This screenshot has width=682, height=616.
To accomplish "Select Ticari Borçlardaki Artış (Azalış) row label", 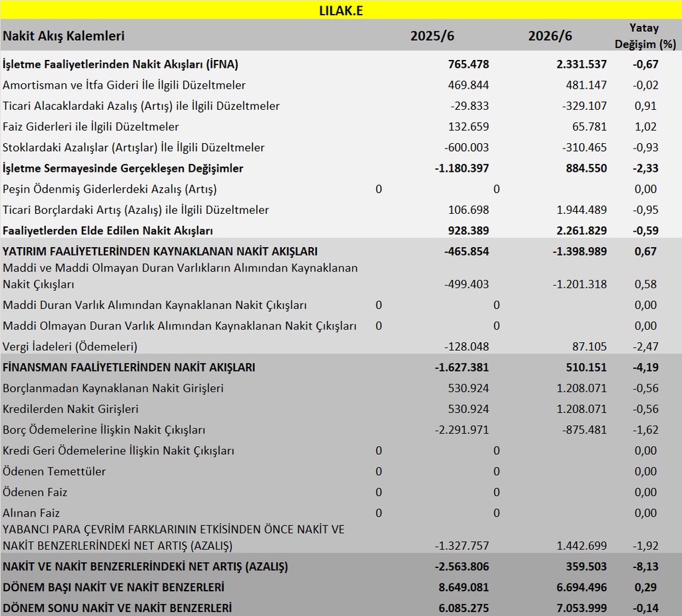I will click(136, 210).
